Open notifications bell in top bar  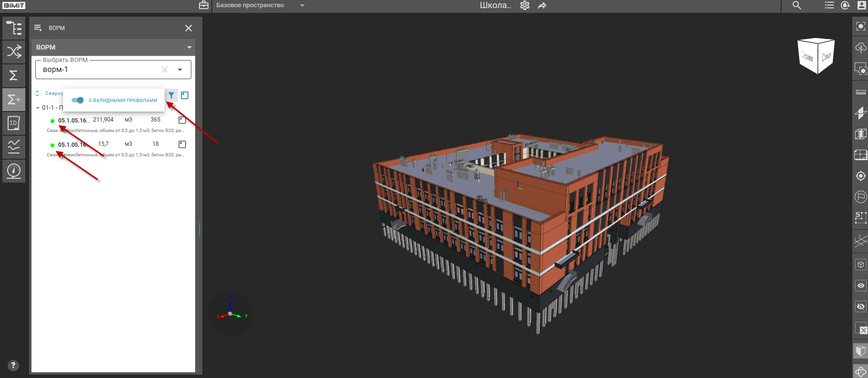845,5
